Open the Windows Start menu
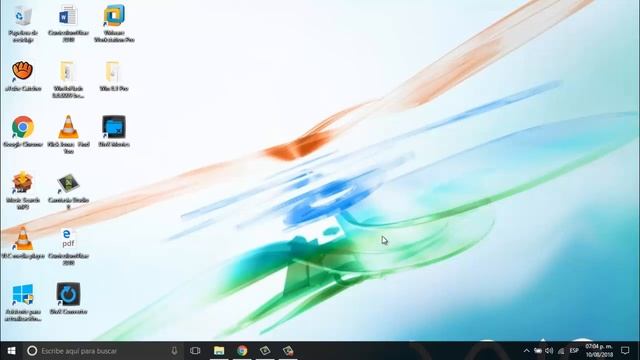640x360 pixels. tap(11, 351)
